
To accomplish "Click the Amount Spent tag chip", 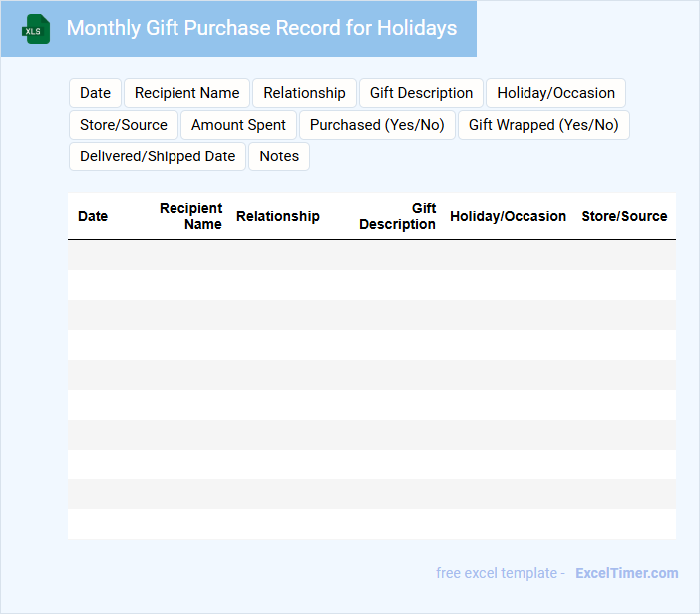I will (x=239, y=125).
